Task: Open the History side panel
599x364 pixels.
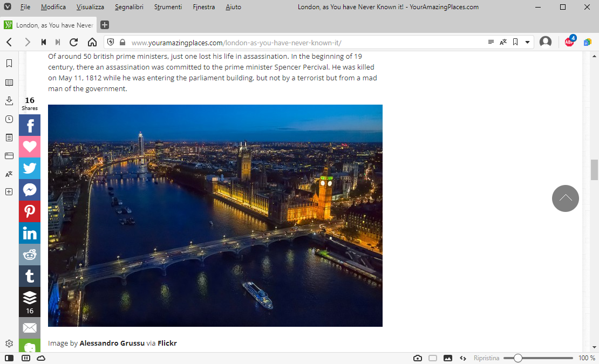Action: pyautogui.click(x=9, y=119)
